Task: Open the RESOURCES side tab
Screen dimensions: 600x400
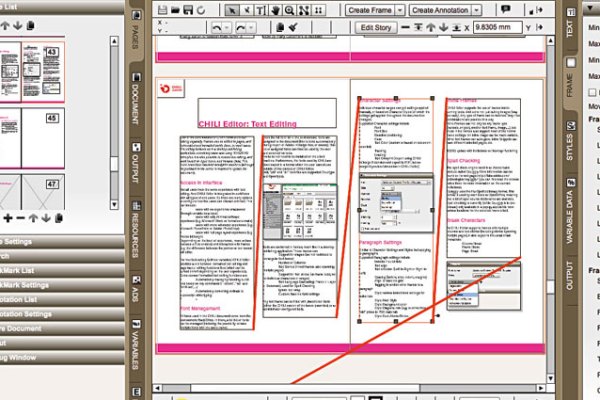Action: pyautogui.click(x=135, y=230)
